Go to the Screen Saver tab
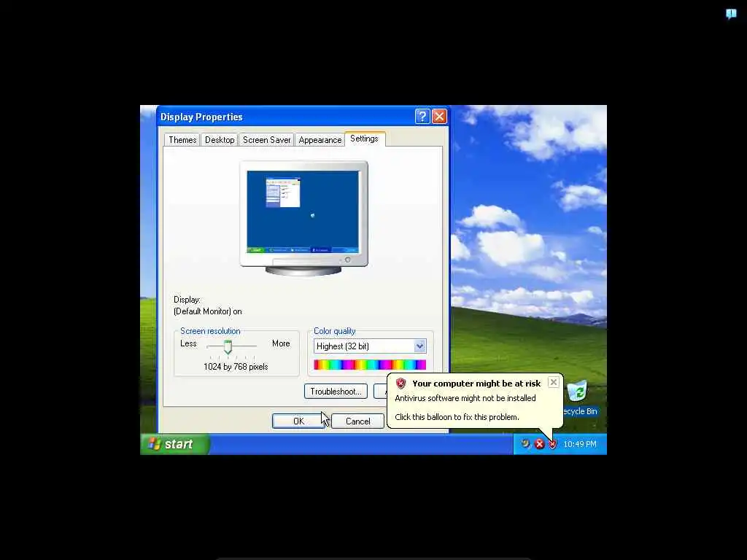 (x=266, y=140)
